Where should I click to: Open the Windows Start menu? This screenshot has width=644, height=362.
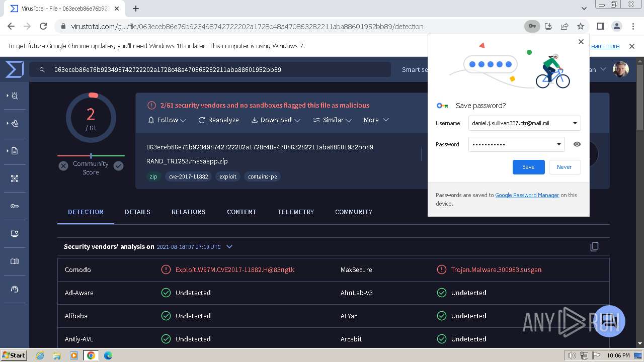coord(14,355)
